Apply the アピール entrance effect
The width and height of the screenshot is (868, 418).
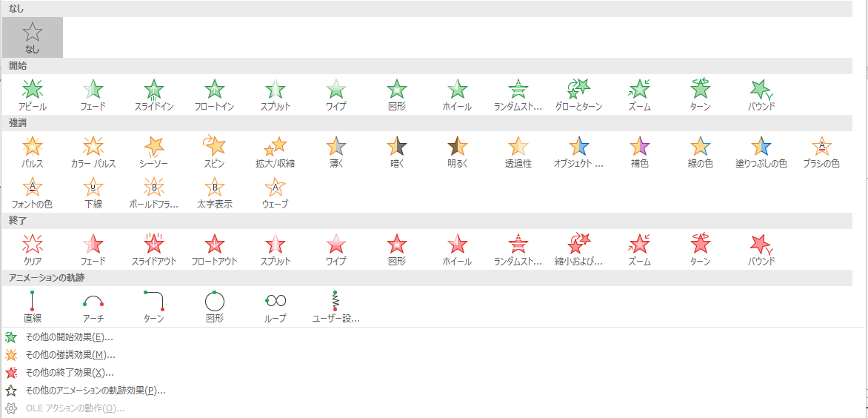(x=32, y=95)
